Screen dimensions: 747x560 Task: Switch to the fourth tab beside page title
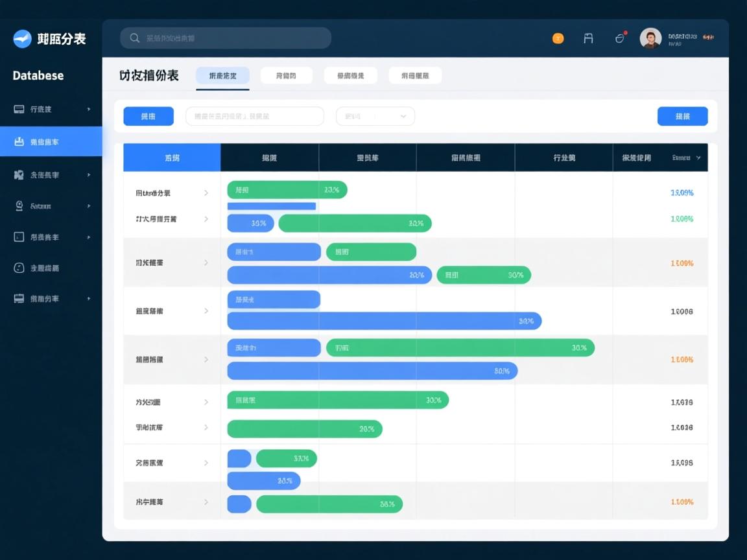tap(415, 76)
